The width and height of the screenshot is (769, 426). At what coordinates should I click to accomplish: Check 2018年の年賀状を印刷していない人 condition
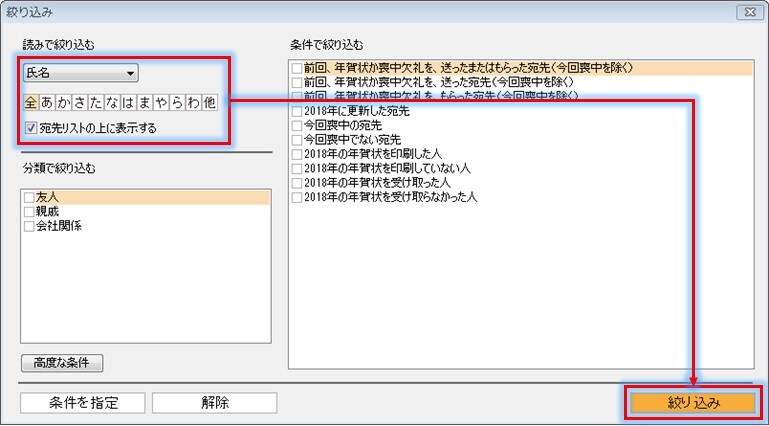(x=297, y=169)
